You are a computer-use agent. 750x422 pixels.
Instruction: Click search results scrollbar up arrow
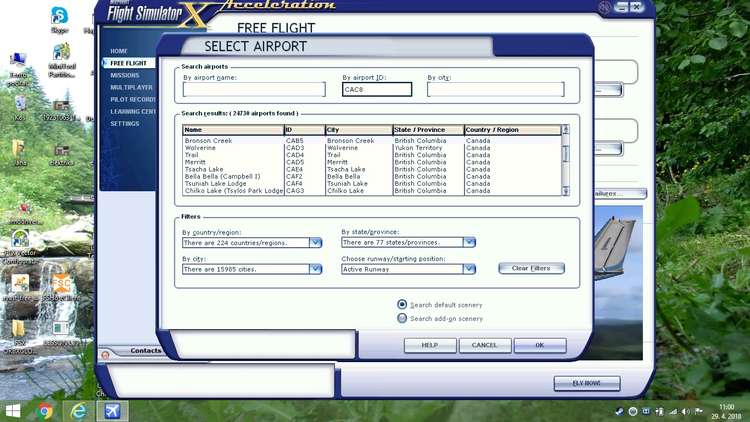565,129
